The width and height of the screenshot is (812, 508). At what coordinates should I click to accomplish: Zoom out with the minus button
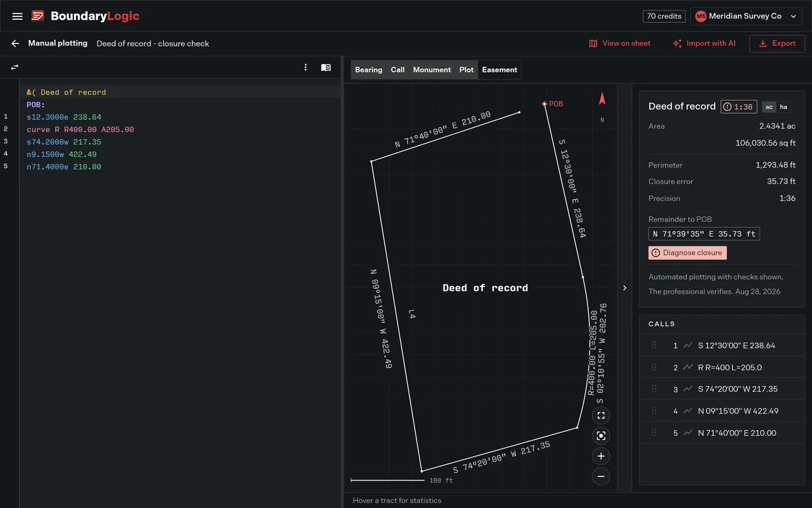coord(600,477)
